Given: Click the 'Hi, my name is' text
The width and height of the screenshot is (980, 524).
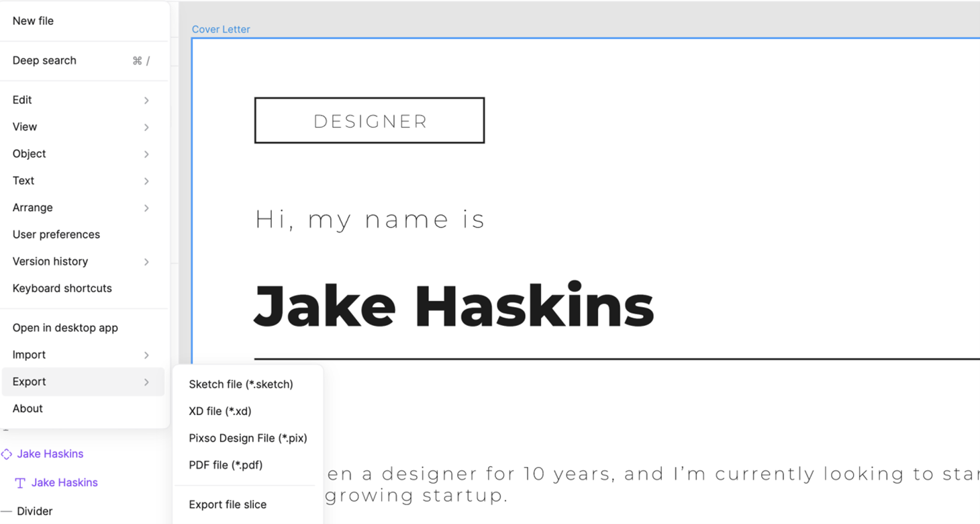Looking at the screenshot, I should click(x=370, y=220).
